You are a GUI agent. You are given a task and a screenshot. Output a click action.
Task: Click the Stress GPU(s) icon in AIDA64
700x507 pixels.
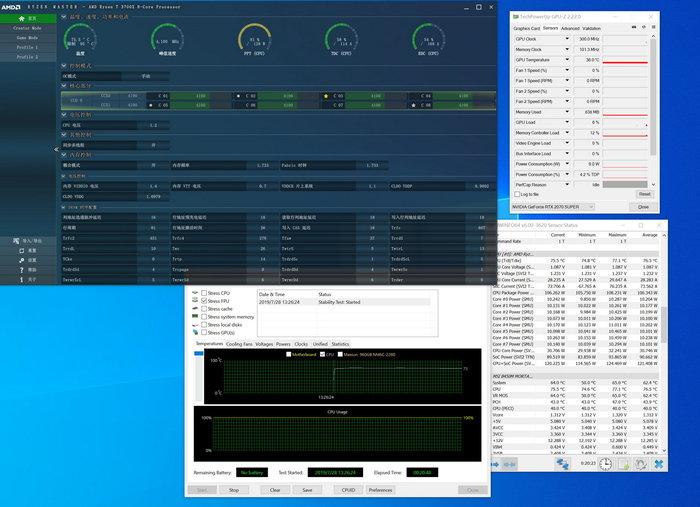pos(195,332)
